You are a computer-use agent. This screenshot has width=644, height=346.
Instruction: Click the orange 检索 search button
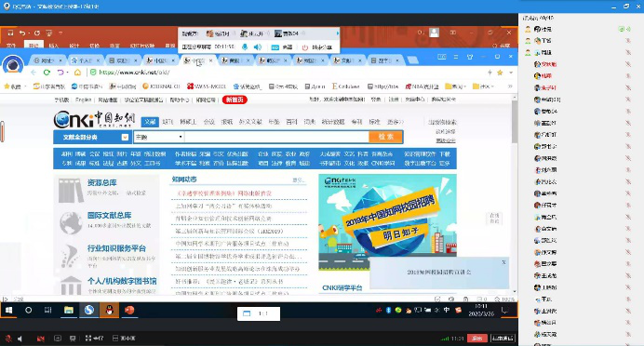[385, 137]
